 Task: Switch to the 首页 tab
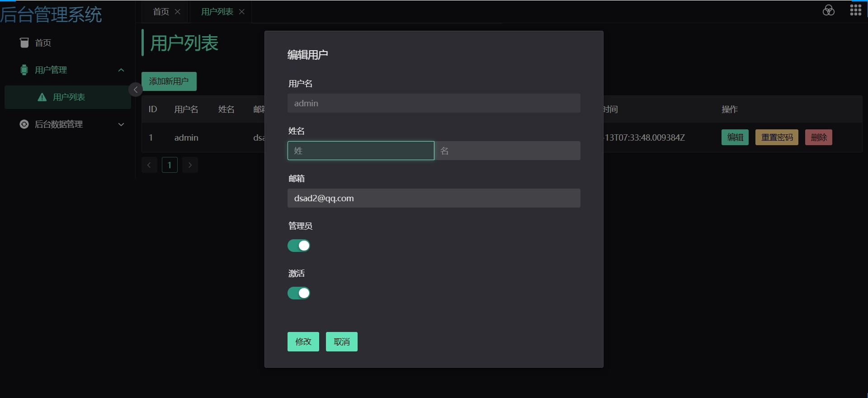[161, 12]
